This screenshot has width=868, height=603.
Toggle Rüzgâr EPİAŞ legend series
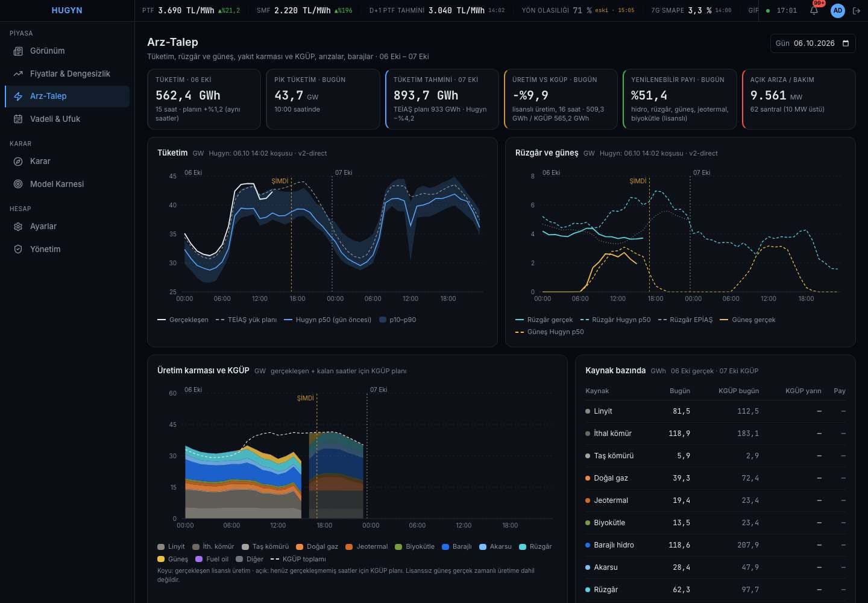(685, 320)
